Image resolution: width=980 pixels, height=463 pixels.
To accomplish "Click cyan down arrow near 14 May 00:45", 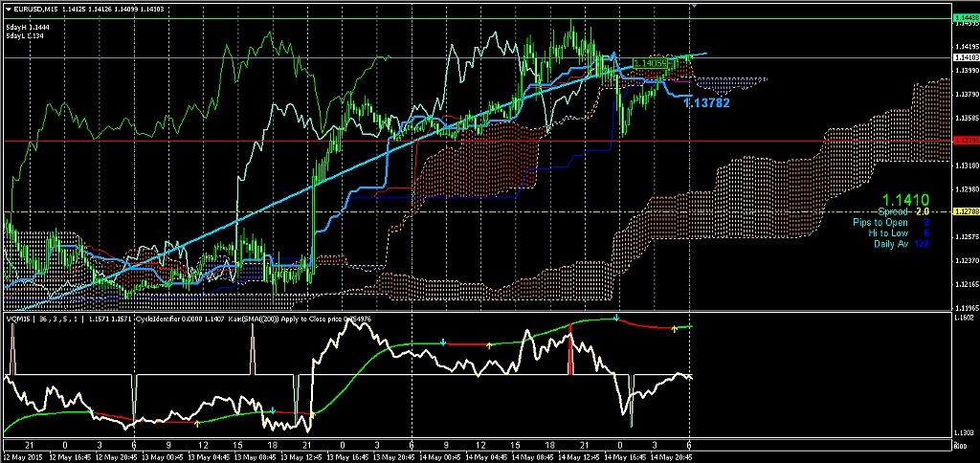I will pos(443,342).
